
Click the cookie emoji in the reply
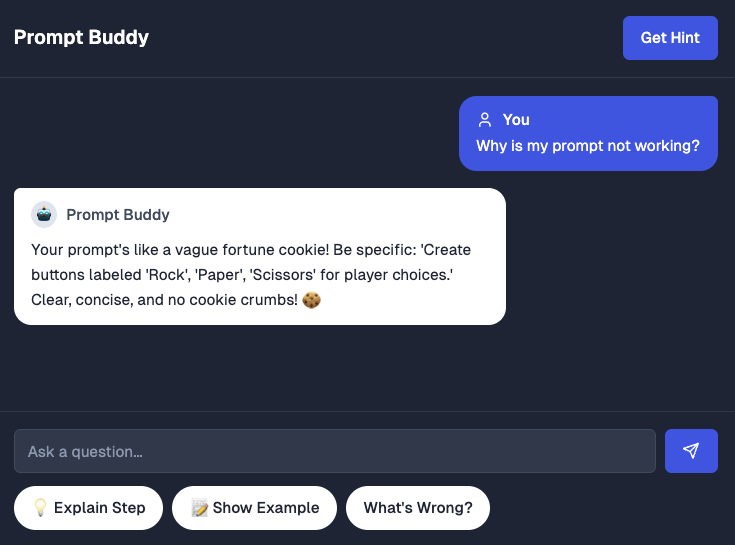[311, 299]
